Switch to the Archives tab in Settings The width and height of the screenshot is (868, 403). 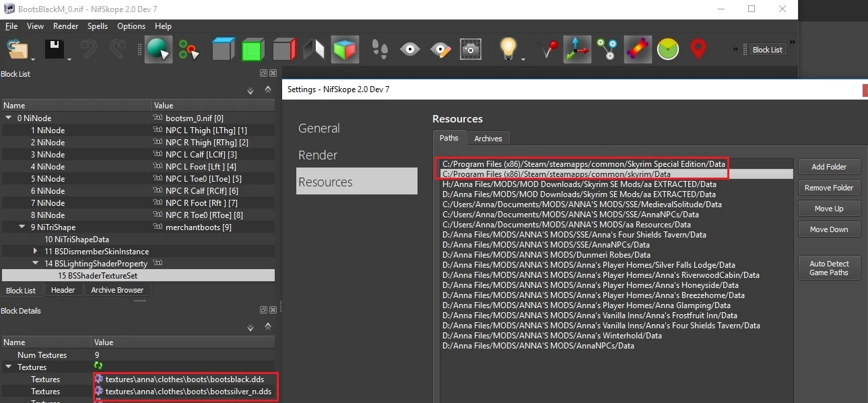[488, 139]
